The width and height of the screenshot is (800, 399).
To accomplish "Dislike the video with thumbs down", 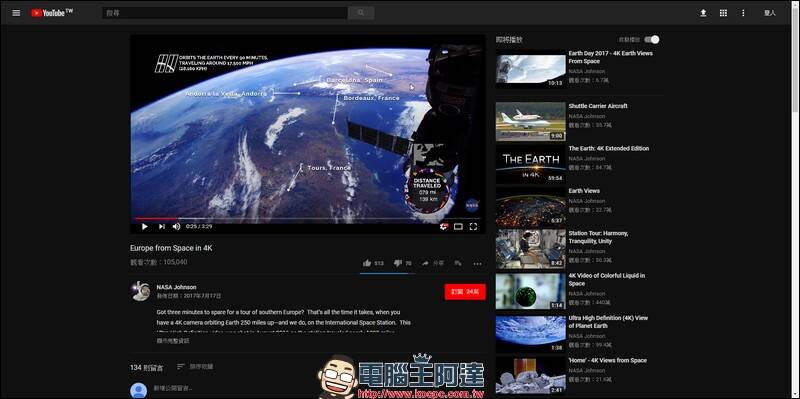I will 403,263.
